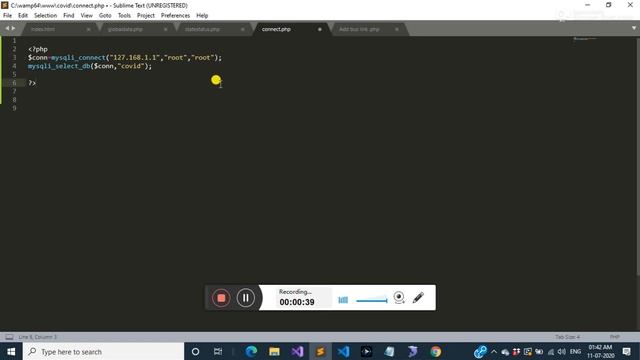The width and height of the screenshot is (640, 360).
Task: Open the Action Center notifications
Action: tap(627, 351)
